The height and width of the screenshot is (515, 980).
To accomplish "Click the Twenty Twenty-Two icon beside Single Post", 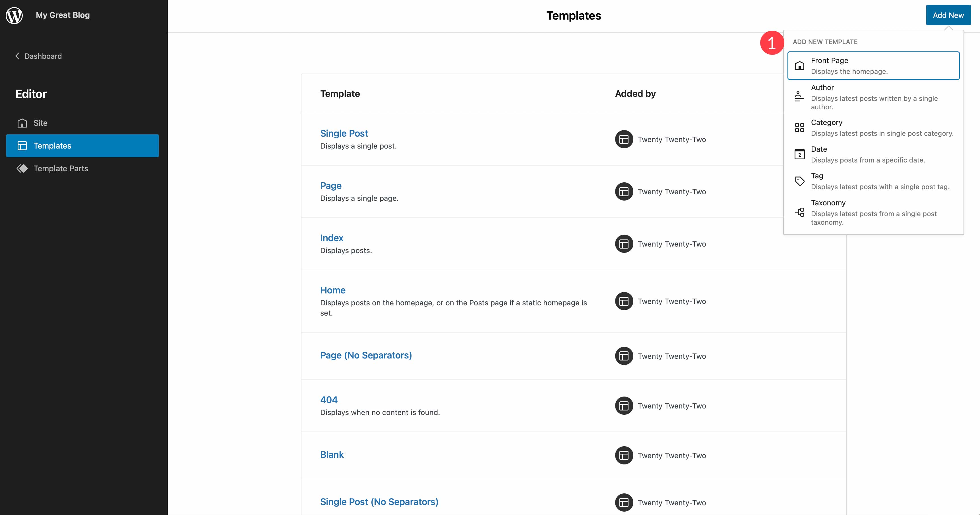I will [x=624, y=139].
